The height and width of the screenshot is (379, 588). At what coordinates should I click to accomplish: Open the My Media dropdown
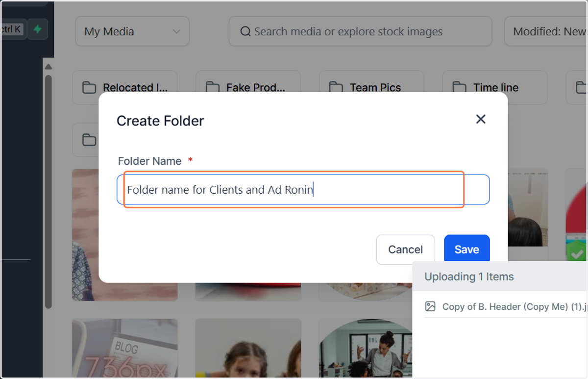click(132, 31)
